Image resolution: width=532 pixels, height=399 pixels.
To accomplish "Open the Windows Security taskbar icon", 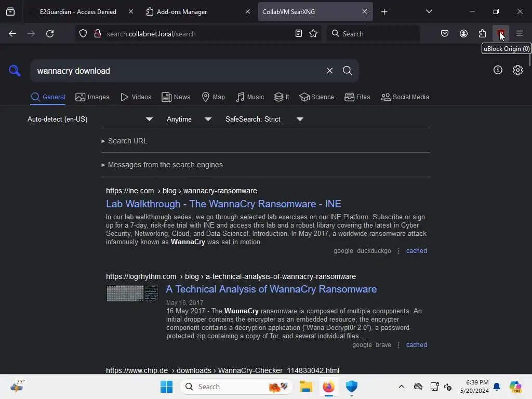I will [x=352, y=387].
